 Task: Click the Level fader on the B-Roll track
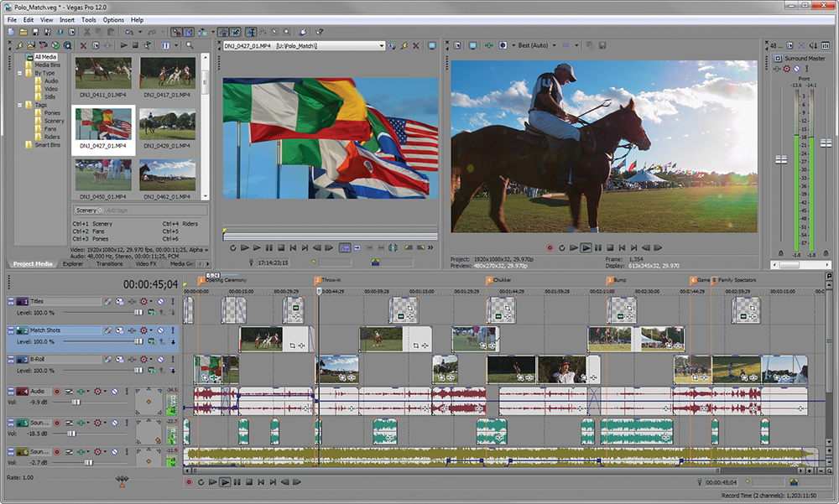pyautogui.click(x=139, y=370)
